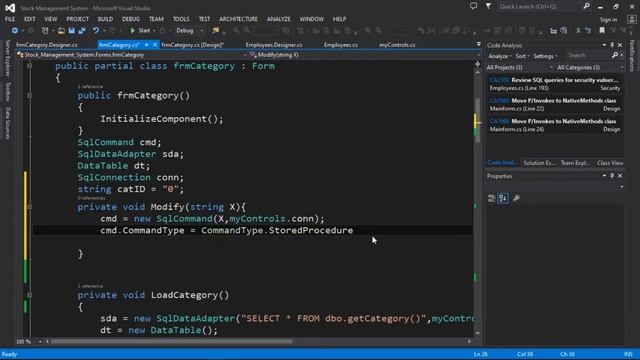Collapse the LoadCategory method region
The height and width of the screenshot is (360, 640).
tap(29, 295)
